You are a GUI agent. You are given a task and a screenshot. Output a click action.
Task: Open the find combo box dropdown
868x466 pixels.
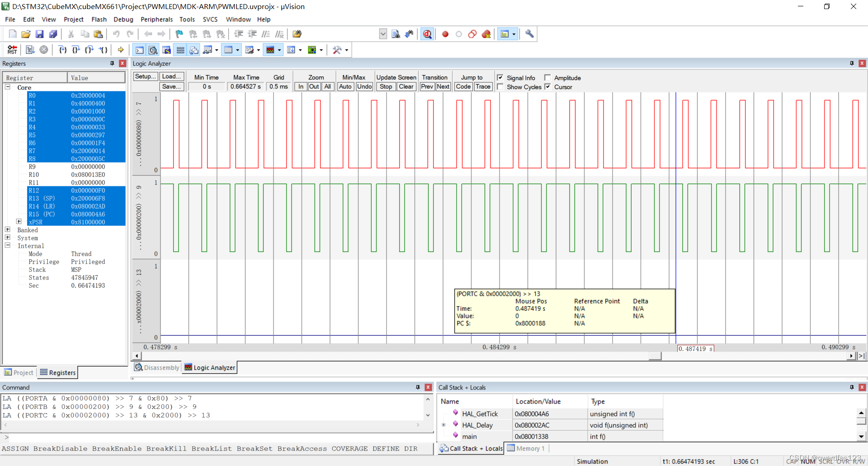tap(383, 34)
